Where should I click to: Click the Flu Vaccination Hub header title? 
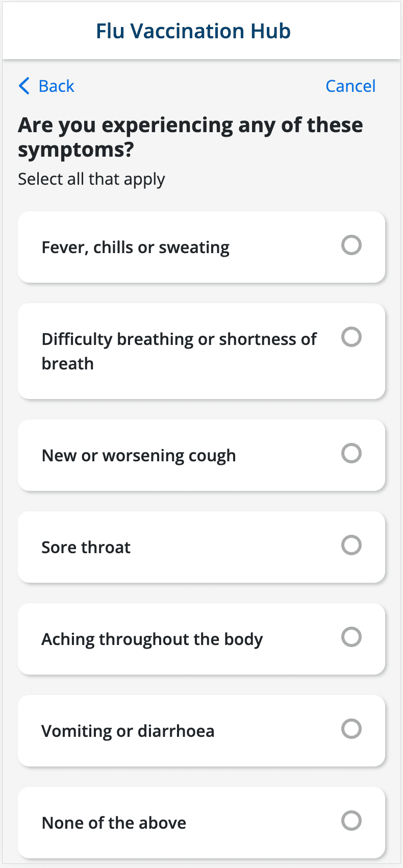[x=193, y=31]
